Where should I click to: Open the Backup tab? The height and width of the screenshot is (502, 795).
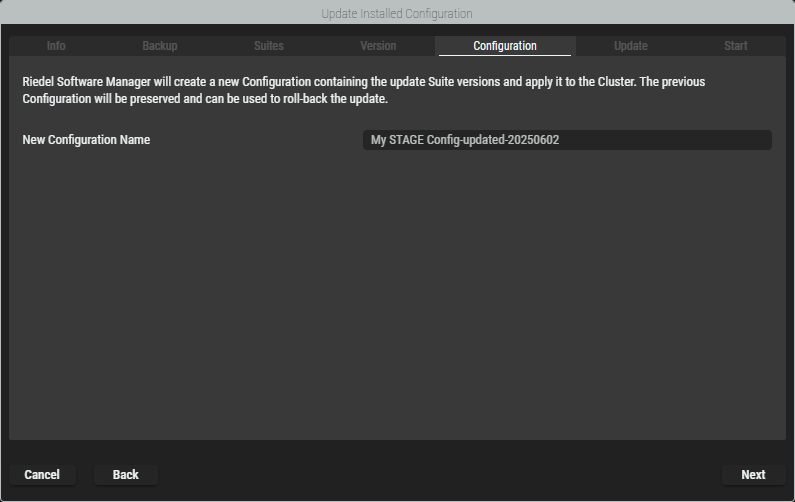[160, 46]
